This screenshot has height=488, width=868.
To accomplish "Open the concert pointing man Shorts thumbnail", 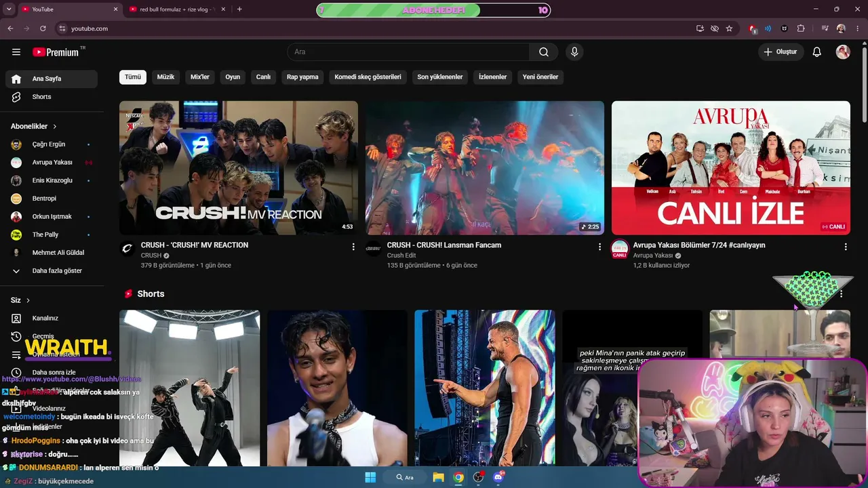I will [485, 388].
